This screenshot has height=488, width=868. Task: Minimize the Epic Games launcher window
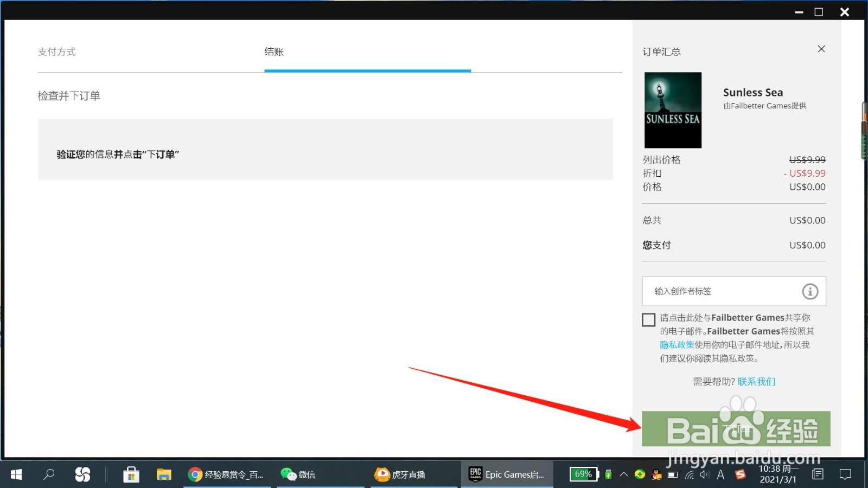(799, 12)
